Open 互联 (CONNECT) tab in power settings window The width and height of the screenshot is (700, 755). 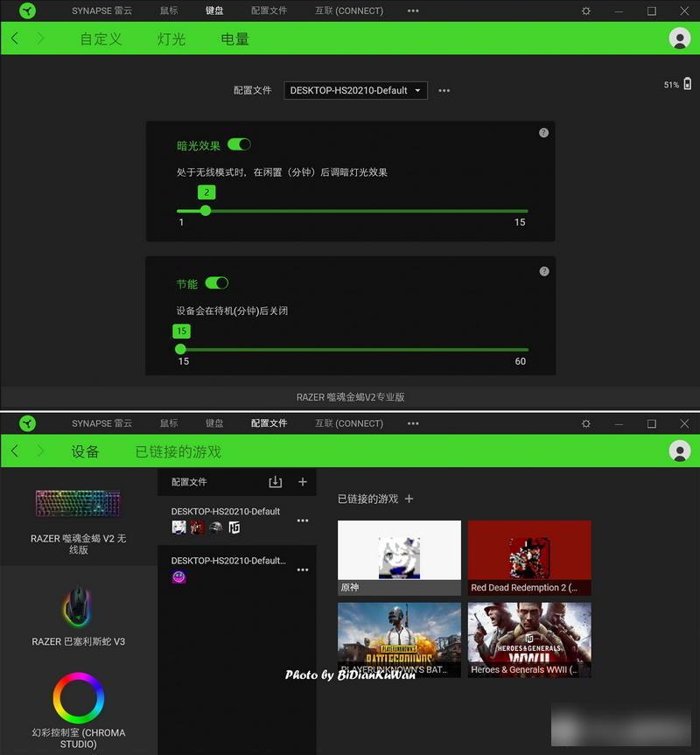pyautogui.click(x=349, y=10)
